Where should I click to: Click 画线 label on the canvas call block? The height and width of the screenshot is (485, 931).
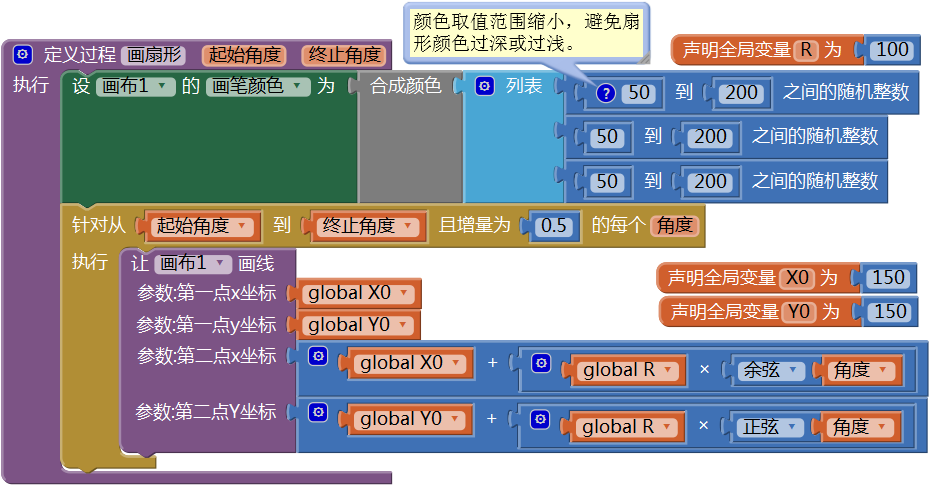(x=256, y=264)
